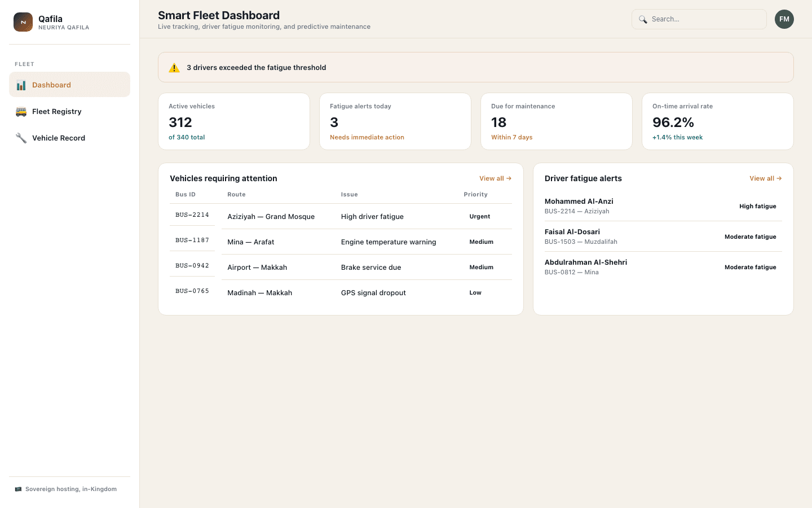Viewport: 812px width, 508px height.
Task: Click the Brake service due issue
Action: 371,268
